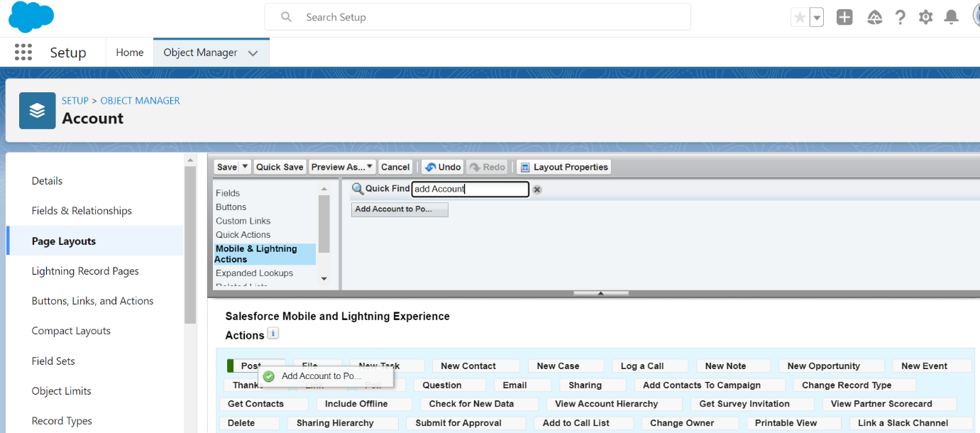This screenshot has width=980, height=433.
Task: Click the Quick Find magnifier icon
Action: (358, 189)
